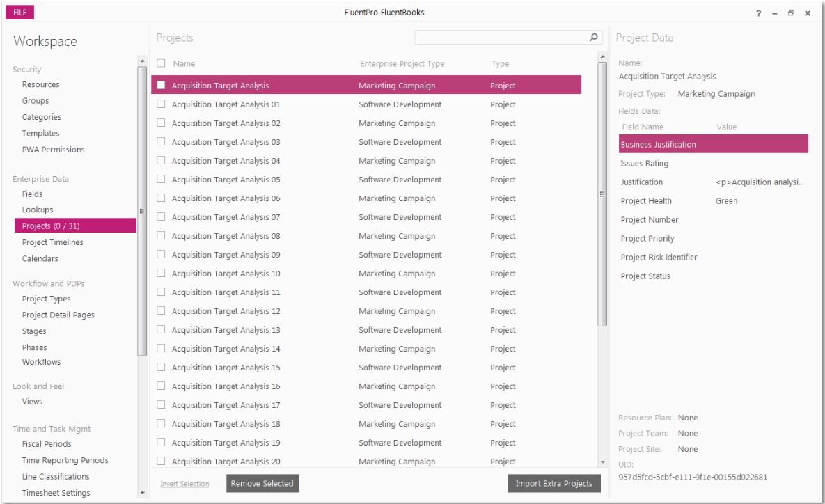Select the Acquisition Target Analysis 14 row name
825x504 pixels.
coord(226,349)
